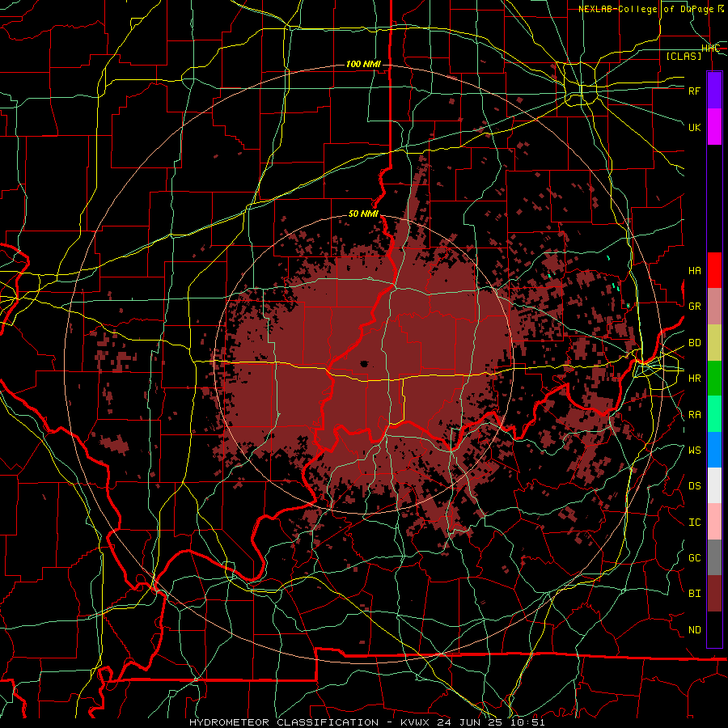Click the "UK" legend label
This screenshot has height=728, width=728.
coord(694,127)
